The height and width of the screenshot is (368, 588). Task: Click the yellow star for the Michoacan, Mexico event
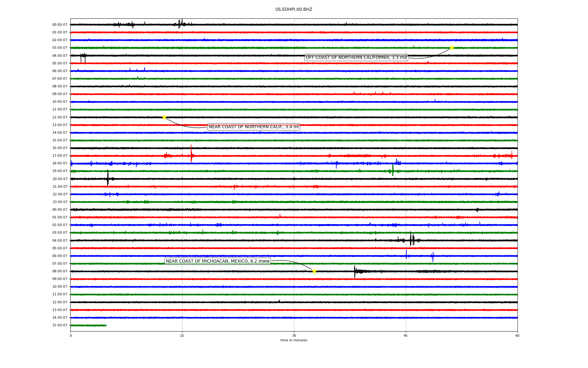pyautogui.click(x=314, y=271)
